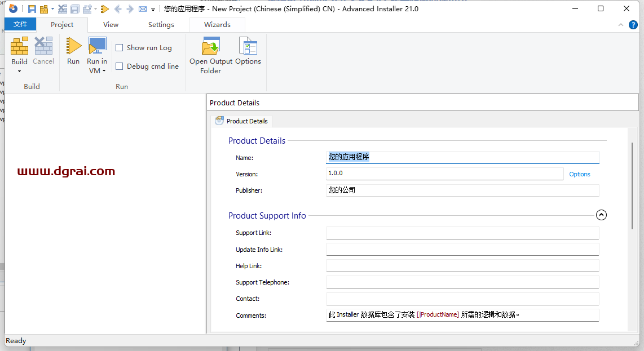Screen dimensions: 644x351
Task: Click the envelope feedback icon
Action: point(143,9)
